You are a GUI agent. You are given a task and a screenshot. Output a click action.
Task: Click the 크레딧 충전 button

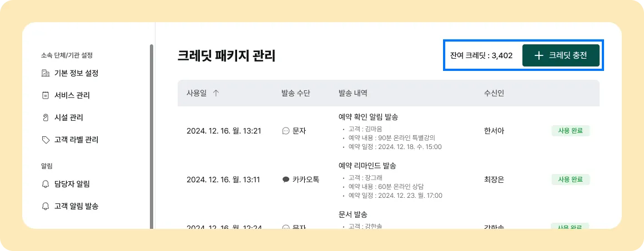coord(561,55)
